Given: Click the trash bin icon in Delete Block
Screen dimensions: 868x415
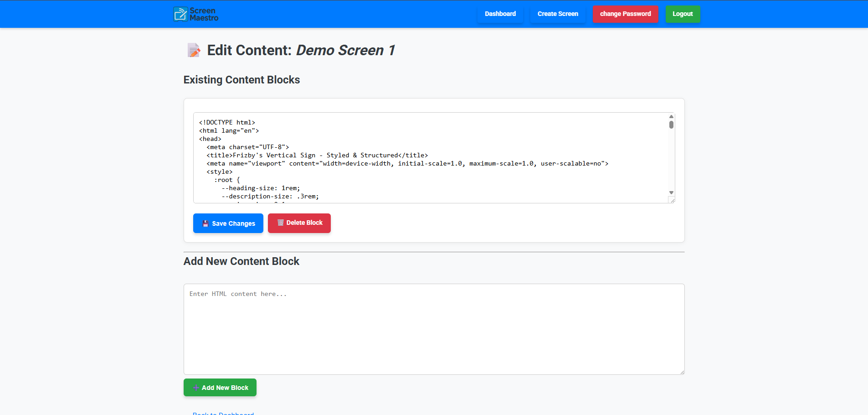Looking at the screenshot, I should (x=281, y=223).
